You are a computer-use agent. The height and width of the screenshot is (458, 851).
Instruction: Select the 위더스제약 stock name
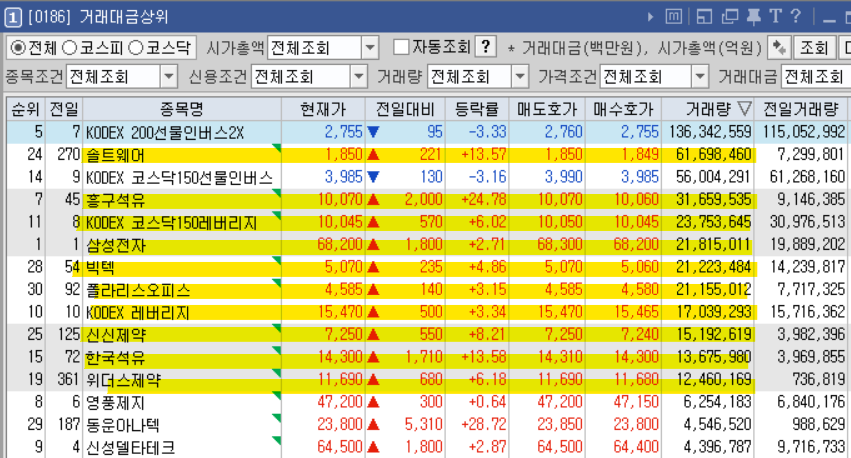(123, 380)
